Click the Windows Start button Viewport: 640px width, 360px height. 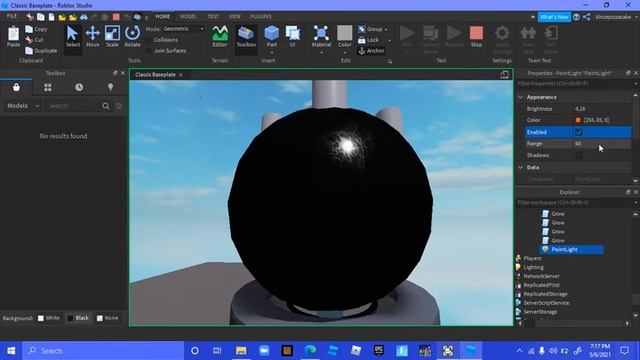point(11,351)
